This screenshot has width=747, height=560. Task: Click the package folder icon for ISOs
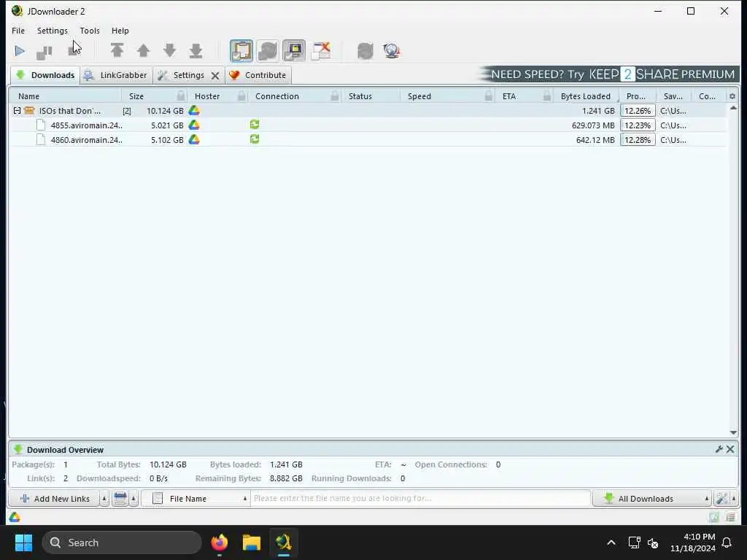click(29, 111)
